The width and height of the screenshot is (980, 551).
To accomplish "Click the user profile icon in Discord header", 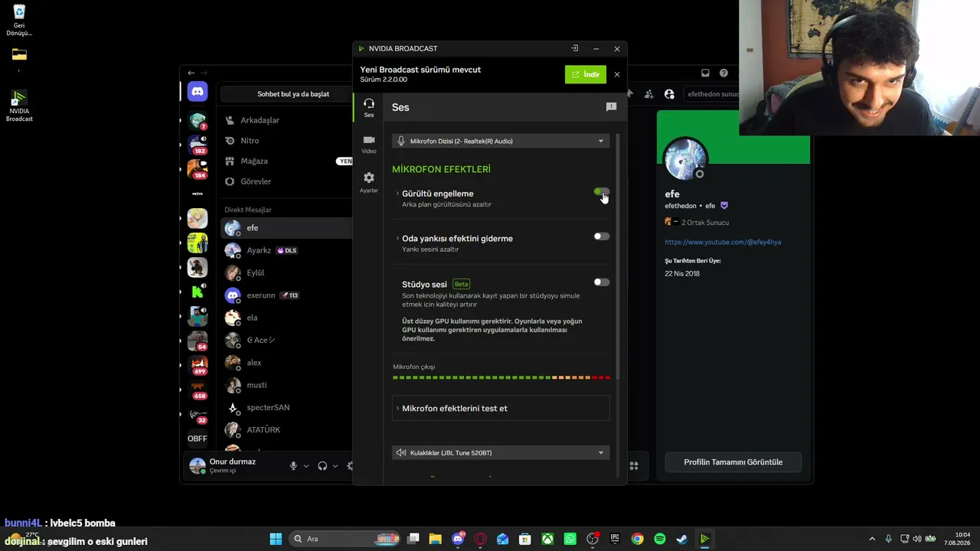I will coord(669,94).
